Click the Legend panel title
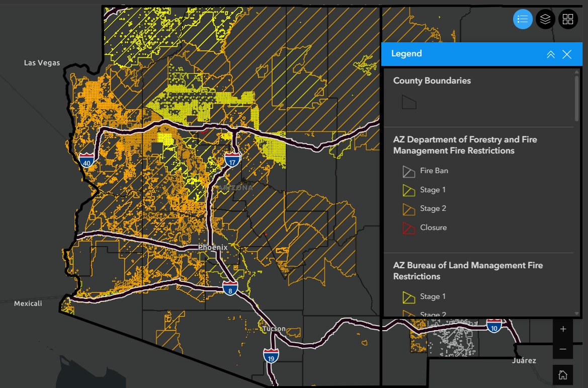Screen dimensions: 588x388 pos(406,54)
